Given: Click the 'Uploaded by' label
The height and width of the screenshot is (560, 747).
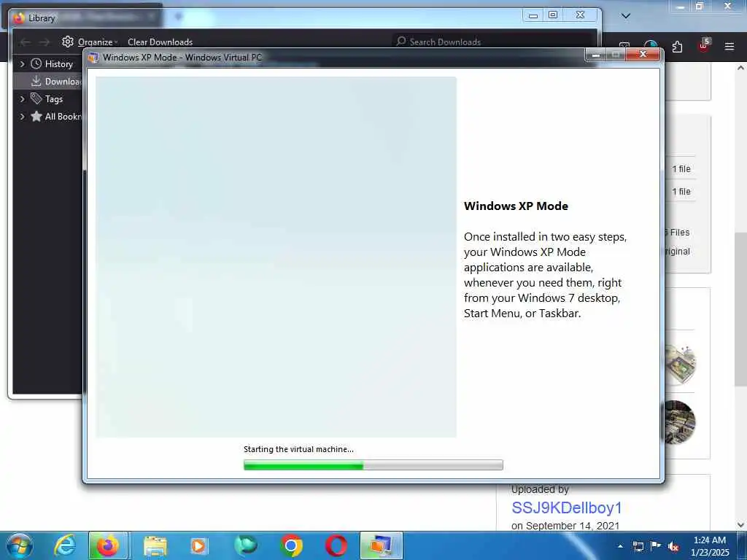Looking at the screenshot, I should click(x=540, y=489).
